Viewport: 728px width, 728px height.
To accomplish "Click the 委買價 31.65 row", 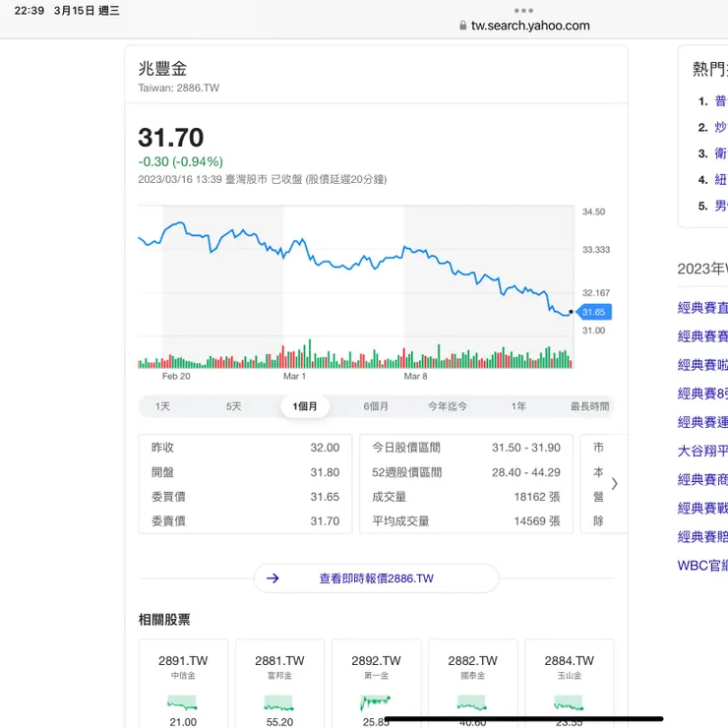I will [x=245, y=497].
